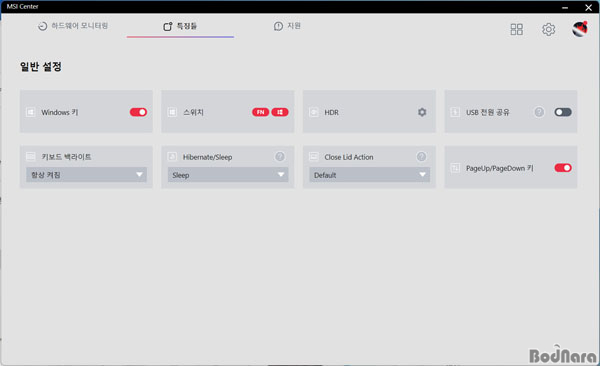The width and height of the screenshot is (600, 366).
Task: Open the apps grid view icon
Action: 517,29
